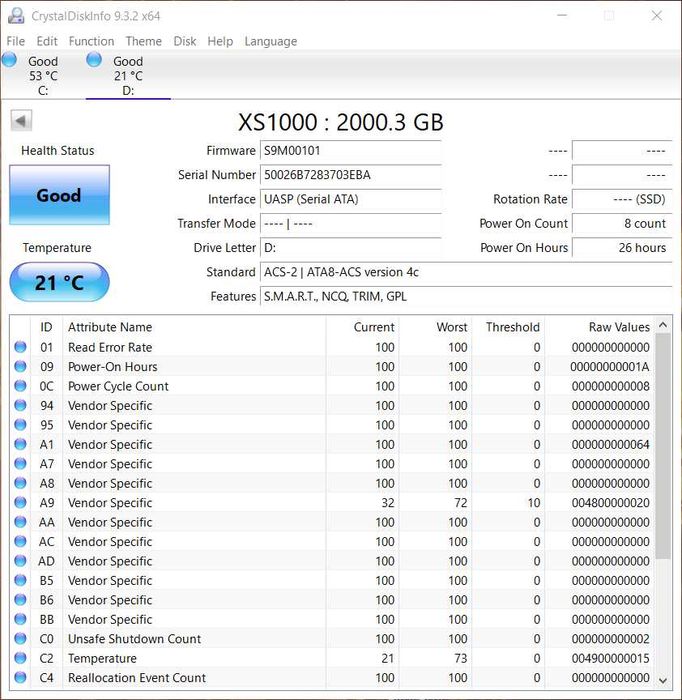
Task: Open the Function menu
Action: click(91, 41)
